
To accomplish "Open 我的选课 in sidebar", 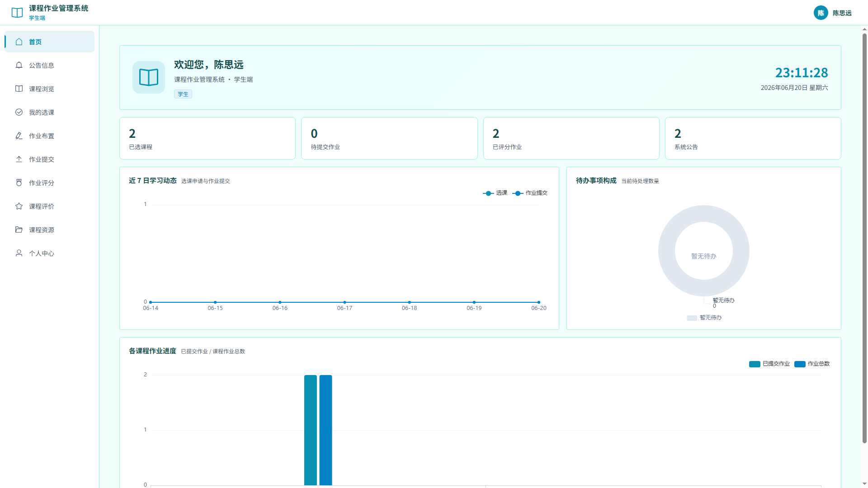I will coord(49,112).
